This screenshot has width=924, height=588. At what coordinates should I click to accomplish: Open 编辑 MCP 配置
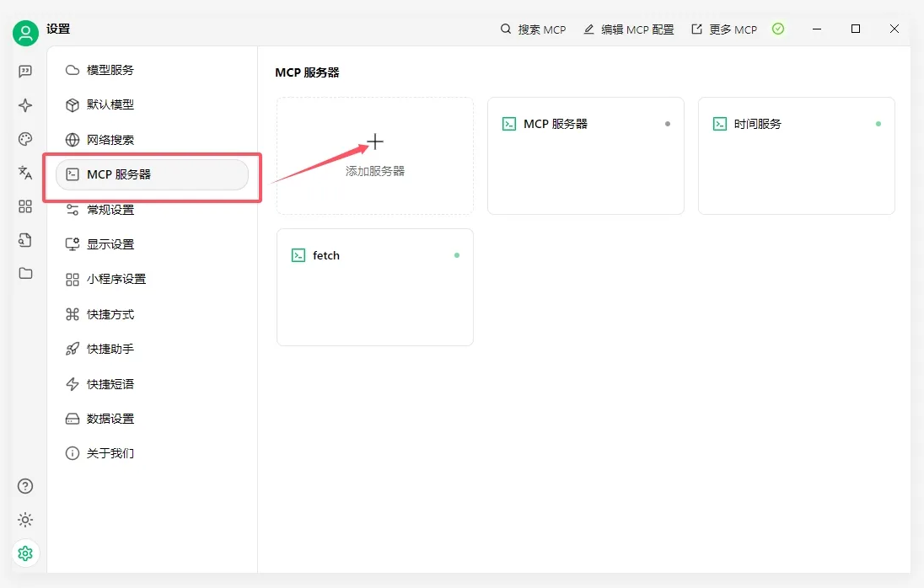[628, 29]
